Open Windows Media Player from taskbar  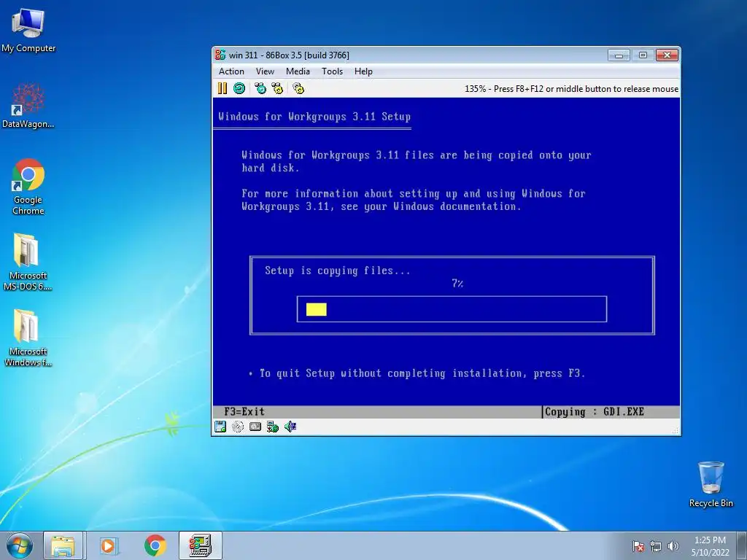[108, 545]
